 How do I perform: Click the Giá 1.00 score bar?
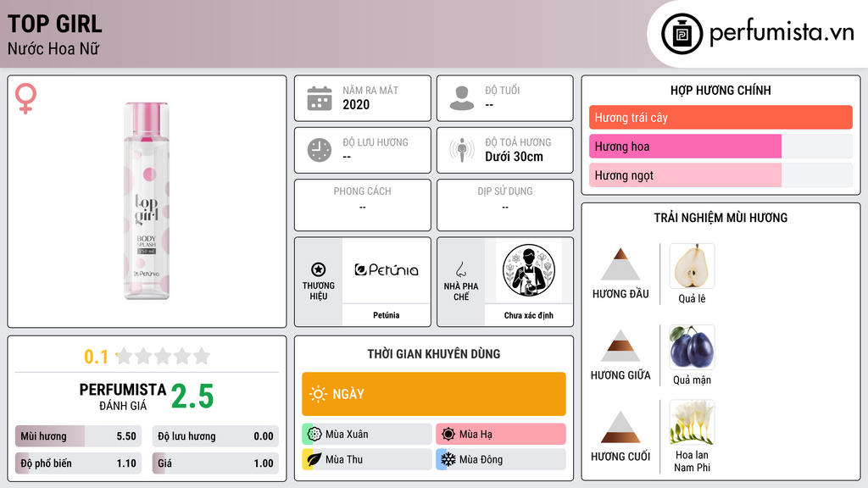pyautogui.click(x=215, y=463)
